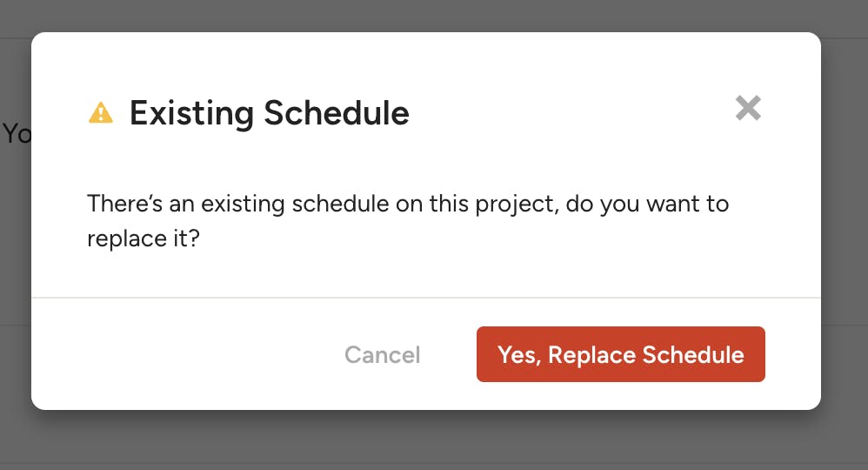Select the gray Cancel text link
This screenshot has width=868, height=470.
(383, 355)
